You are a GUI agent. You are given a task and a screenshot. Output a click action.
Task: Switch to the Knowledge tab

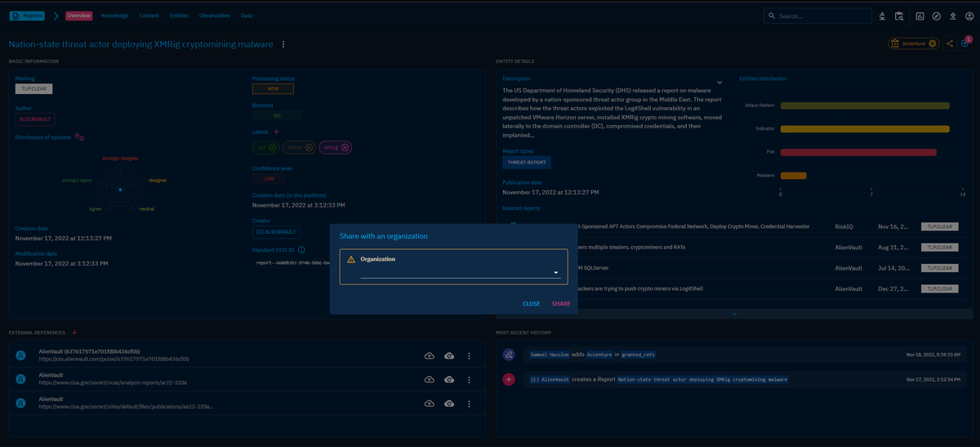(115, 16)
